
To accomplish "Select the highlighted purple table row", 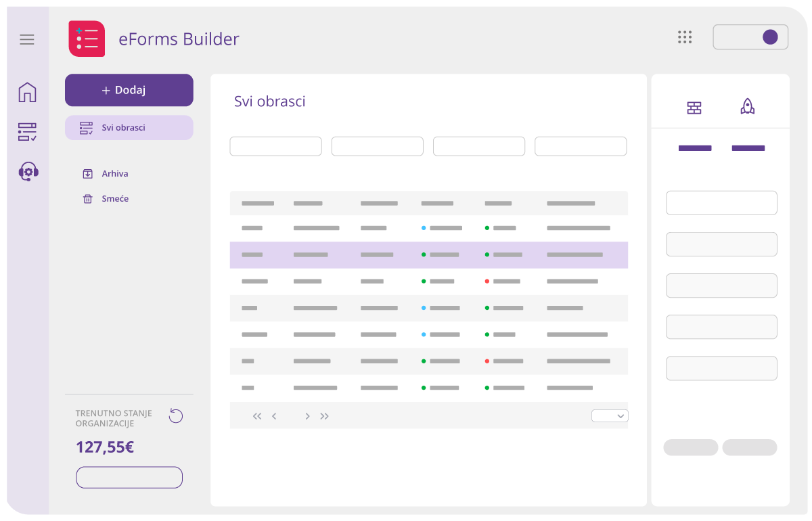I will (428, 255).
